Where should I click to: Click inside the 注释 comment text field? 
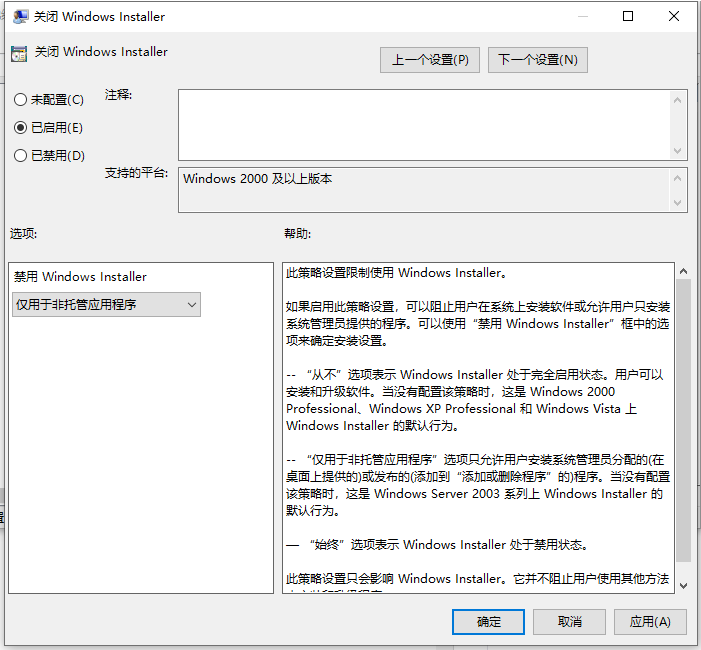[424, 125]
